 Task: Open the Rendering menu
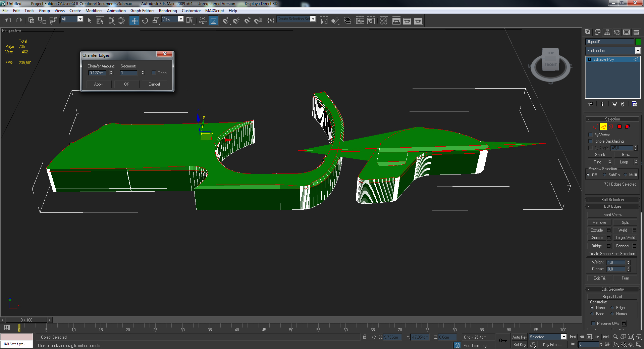point(168,11)
